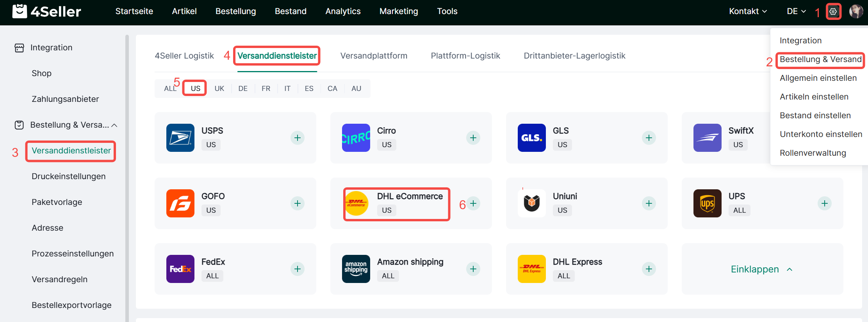
Task: Open the Kontakt dropdown
Action: click(x=748, y=11)
